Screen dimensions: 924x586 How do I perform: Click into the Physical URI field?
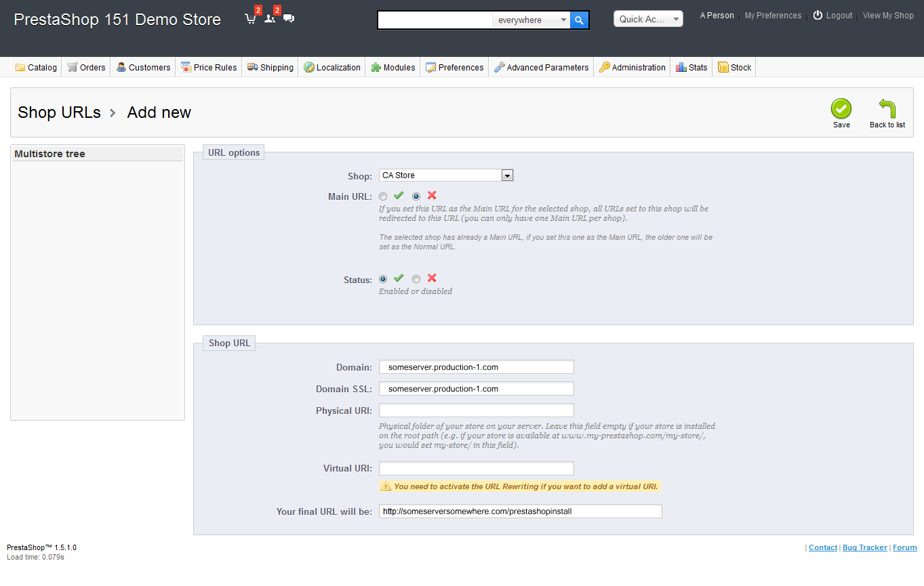click(476, 411)
